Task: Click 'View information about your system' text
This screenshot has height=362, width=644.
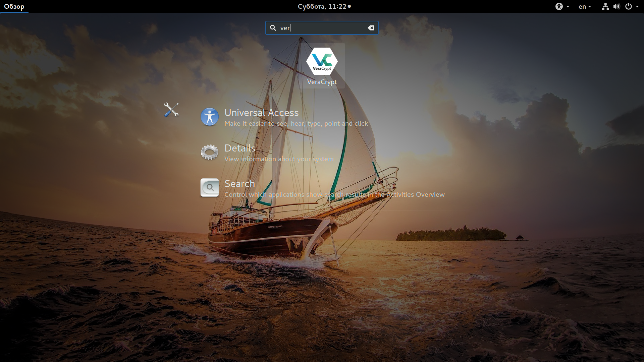Action: 279,159
